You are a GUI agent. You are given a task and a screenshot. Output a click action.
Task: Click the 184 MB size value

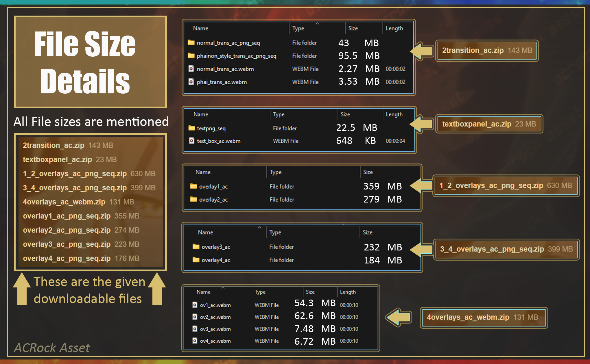[383, 260]
